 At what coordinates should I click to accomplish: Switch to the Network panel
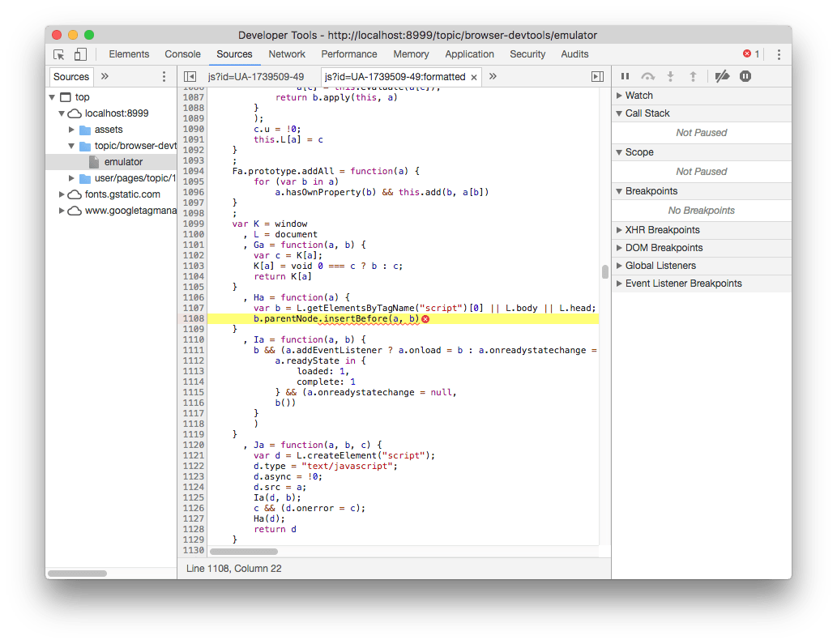point(287,54)
